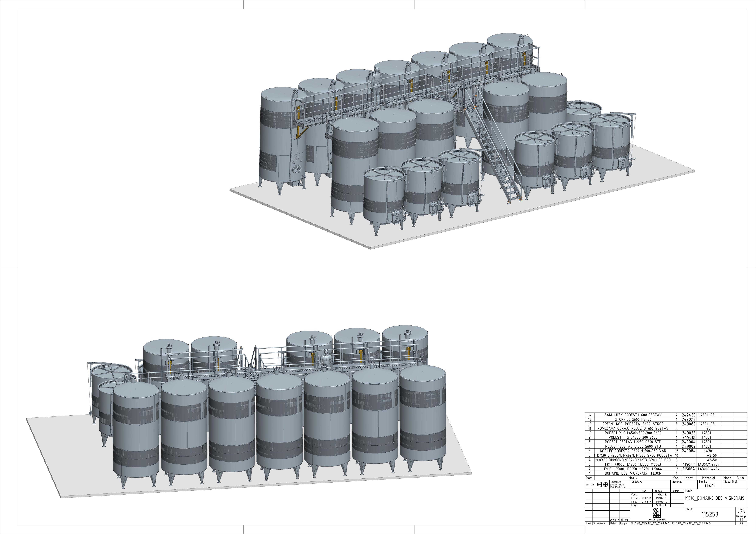Viewport: 756px width, 534px height.
Task: Select row POVEZAVA OGRAJE PODESTA 600 SESTAV
Action: tap(666, 428)
